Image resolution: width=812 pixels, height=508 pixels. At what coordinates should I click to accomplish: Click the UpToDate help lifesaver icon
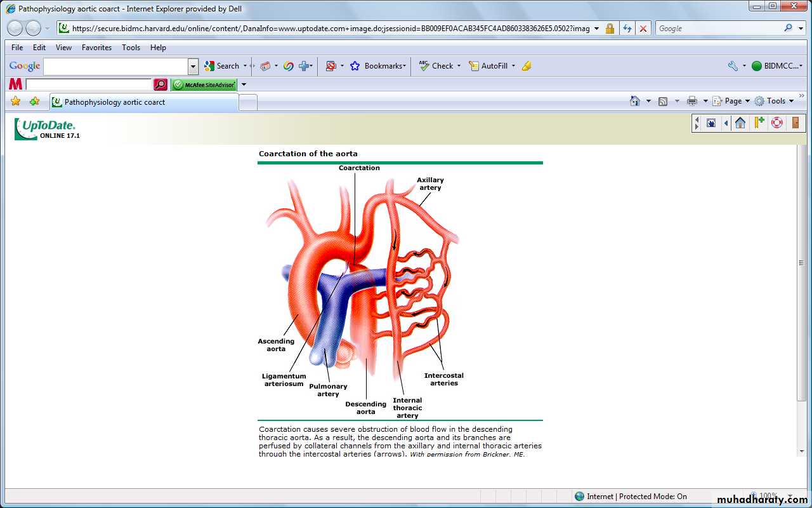point(776,123)
